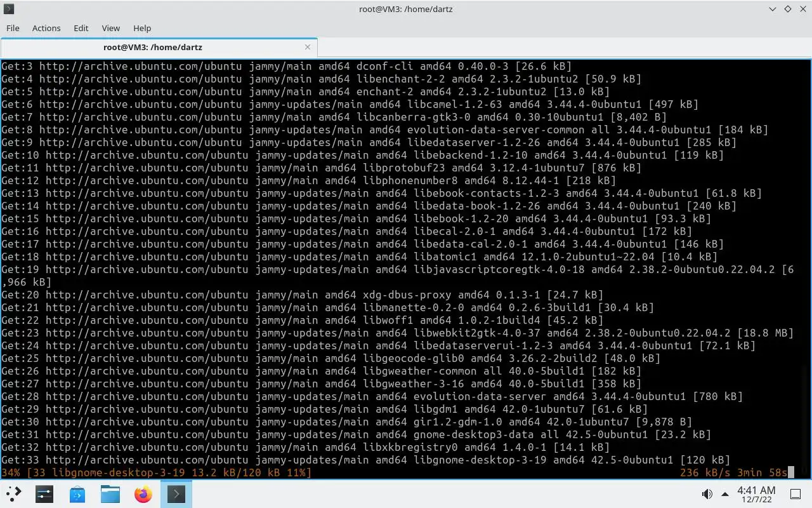
Task: Click the Get:23 libwebkit2gtk-4.0-37 line
Action: pos(397,333)
